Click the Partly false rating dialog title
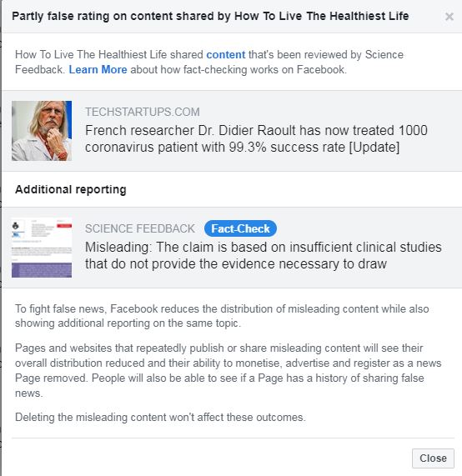 tap(210, 16)
